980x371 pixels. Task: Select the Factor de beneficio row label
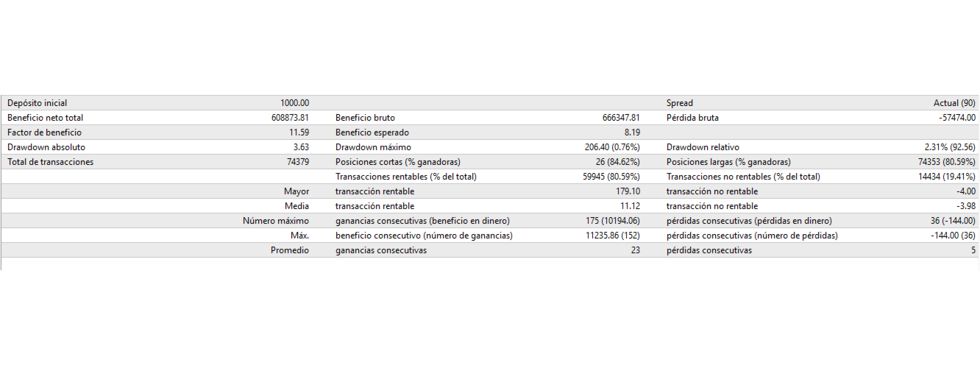pyautogui.click(x=44, y=132)
